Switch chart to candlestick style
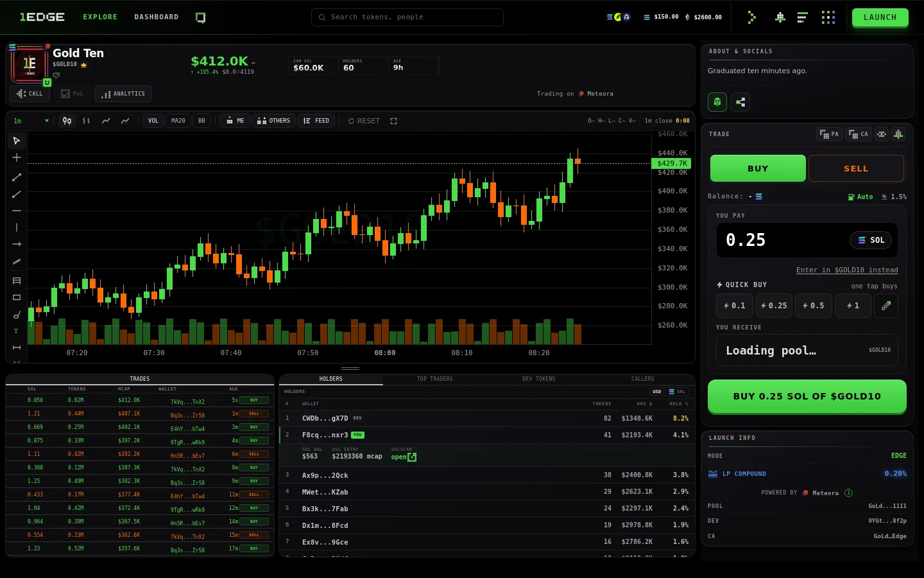924x578 pixels. coord(67,121)
